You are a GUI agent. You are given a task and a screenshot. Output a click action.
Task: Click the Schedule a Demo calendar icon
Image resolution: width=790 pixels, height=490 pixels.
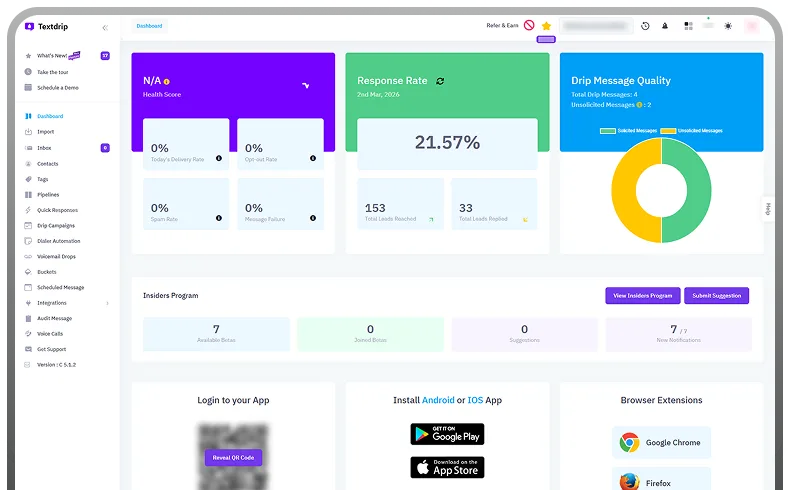pyautogui.click(x=28, y=88)
